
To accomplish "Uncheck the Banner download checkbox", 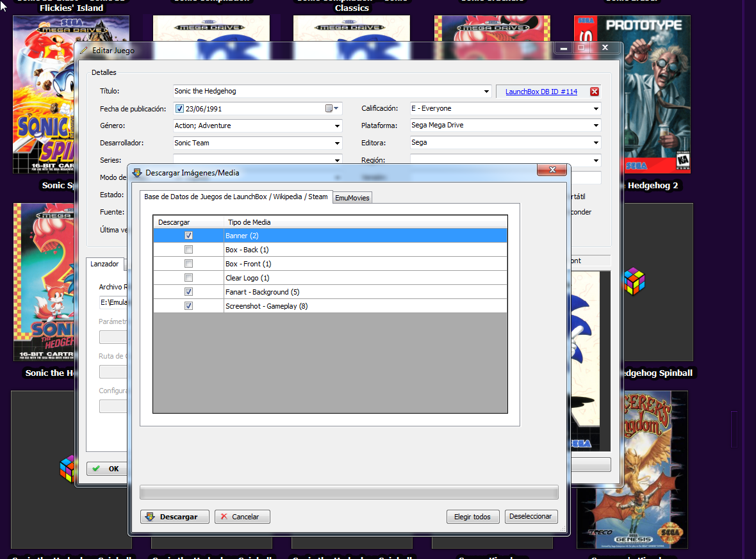I will click(188, 236).
